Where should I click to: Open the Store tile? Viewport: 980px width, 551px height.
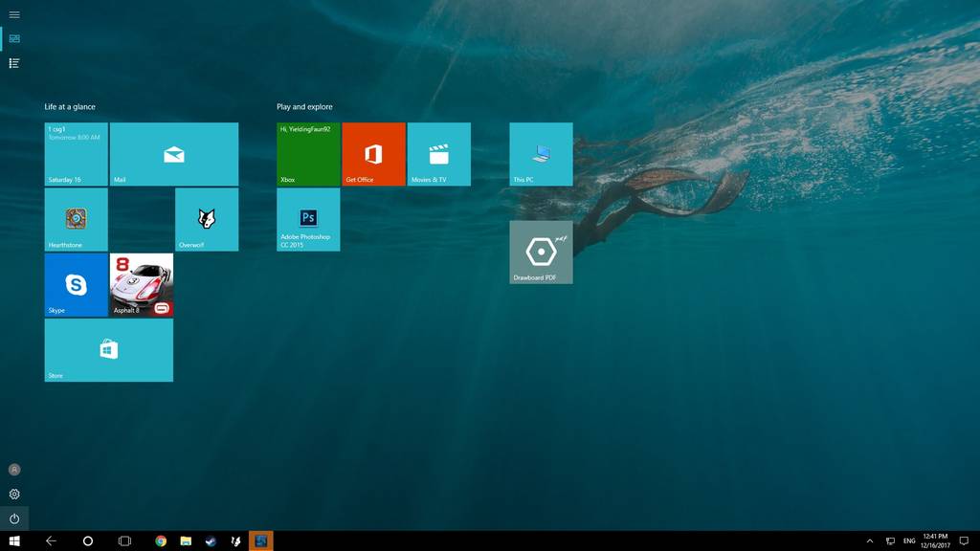[x=109, y=350]
